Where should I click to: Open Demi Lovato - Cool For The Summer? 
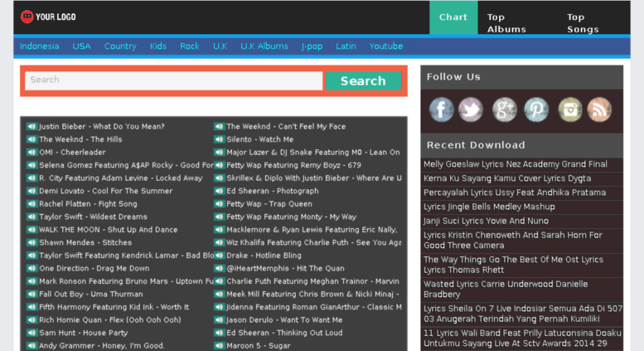click(105, 191)
